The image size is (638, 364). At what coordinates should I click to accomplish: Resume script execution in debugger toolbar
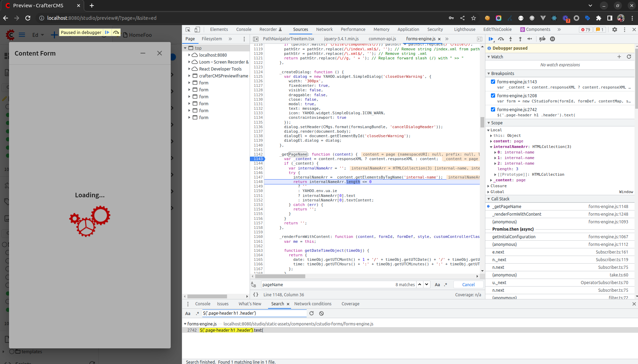[491, 39]
